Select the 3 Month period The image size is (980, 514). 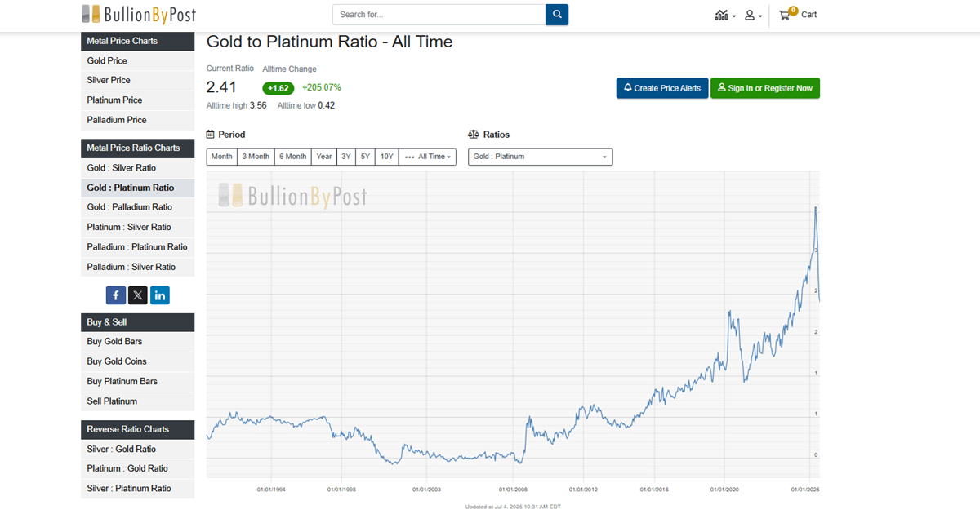pyautogui.click(x=256, y=157)
